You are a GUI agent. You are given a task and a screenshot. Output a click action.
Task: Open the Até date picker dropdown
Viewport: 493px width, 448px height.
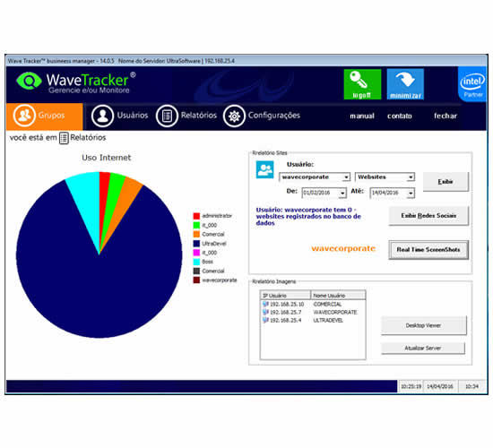411,193
